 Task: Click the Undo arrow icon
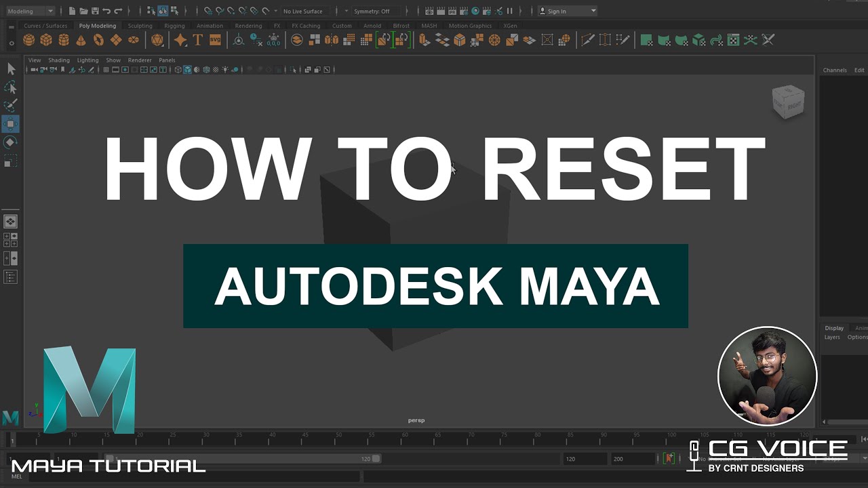pos(106,11)
